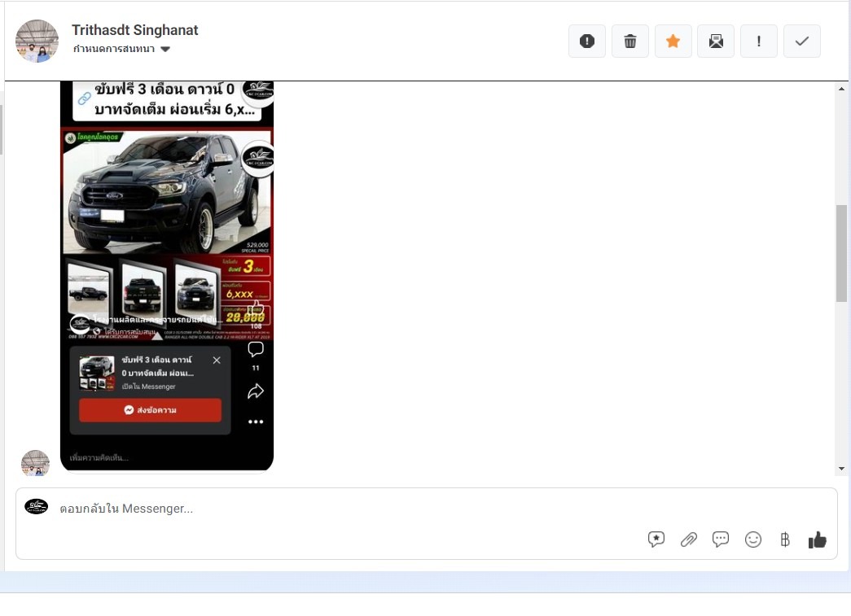Close the ad card with X
Screen dimensions: 851x616
click(217, 360)
